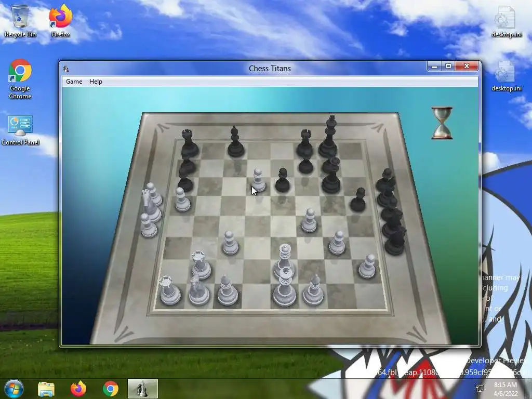Select the white king on the bottom row
This screenshot has width=532, height=399.
(x=284, y=288)
